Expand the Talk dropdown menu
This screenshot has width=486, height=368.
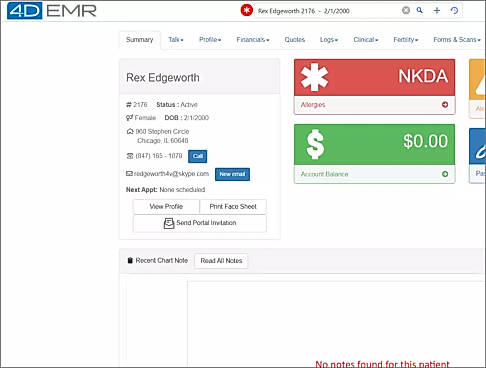tap(176, 40)
